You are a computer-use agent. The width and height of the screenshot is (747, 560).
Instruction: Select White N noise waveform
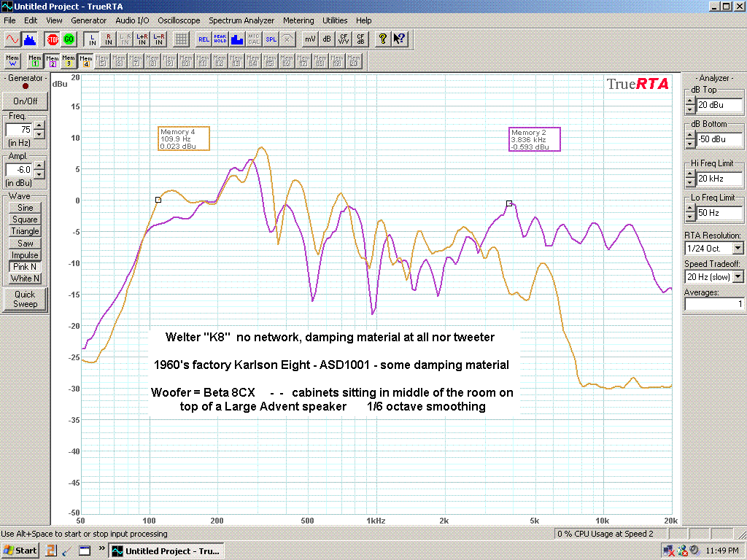coord(26,279)
